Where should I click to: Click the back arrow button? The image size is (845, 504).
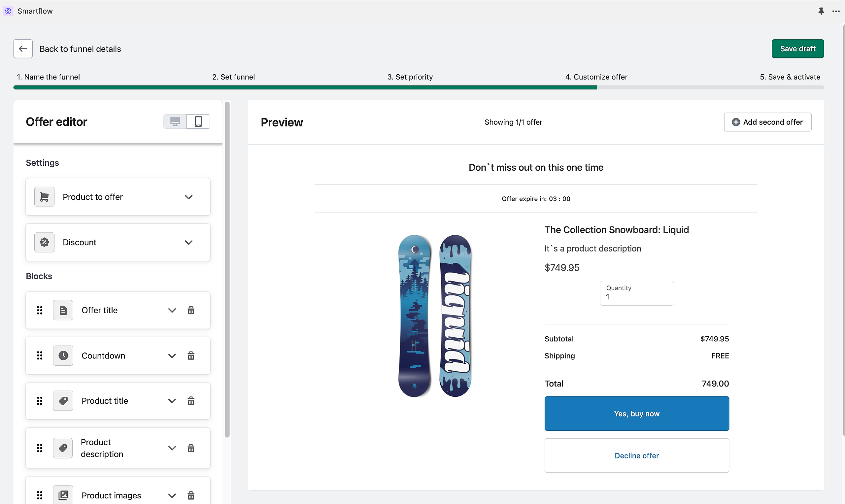coord(23,49)
